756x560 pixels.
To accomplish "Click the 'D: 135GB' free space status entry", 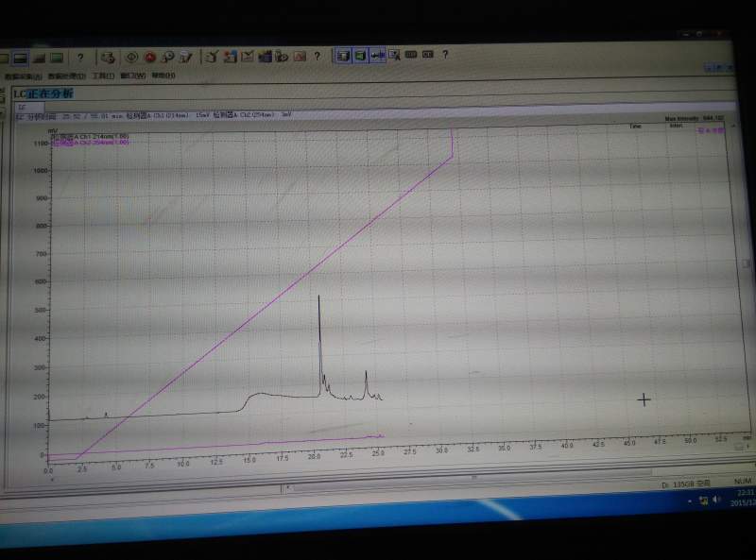I will click(x=686, y=484).
